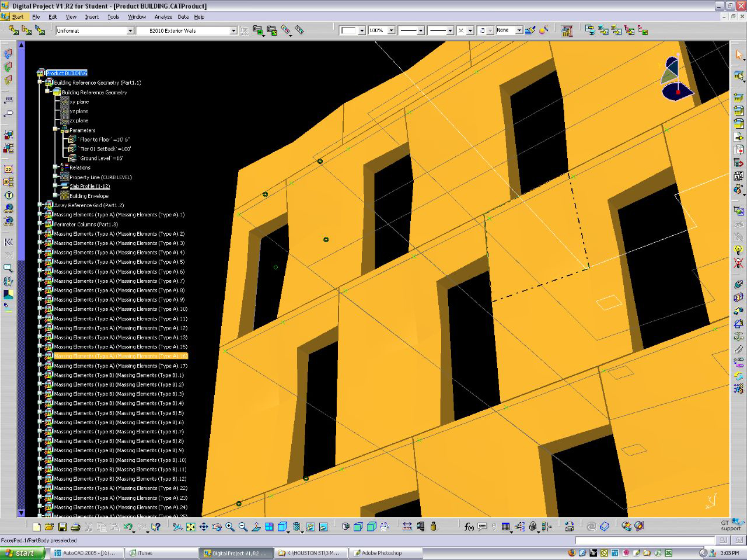
Task: Click the Undo arrow icon
Action: click(128, 527)
